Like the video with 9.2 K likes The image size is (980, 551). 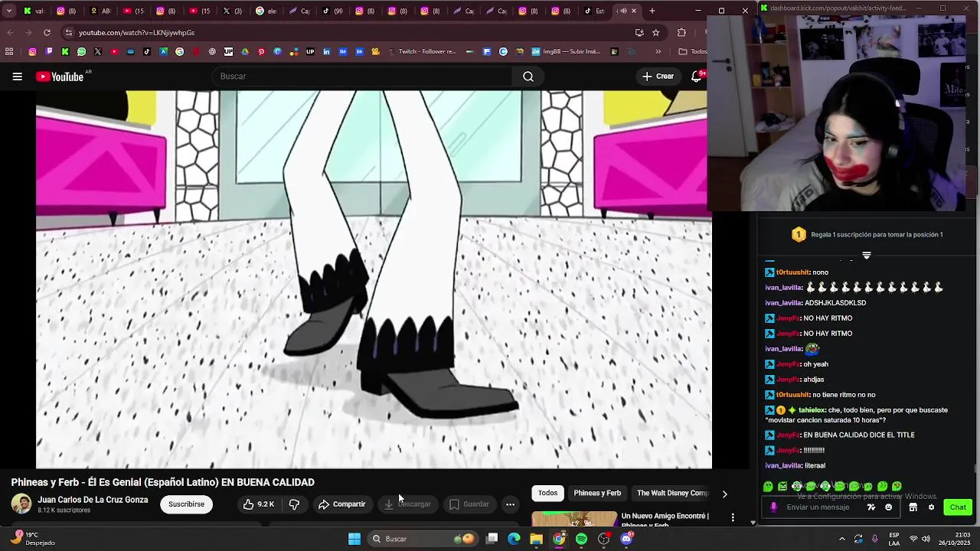tap(259, 504)
